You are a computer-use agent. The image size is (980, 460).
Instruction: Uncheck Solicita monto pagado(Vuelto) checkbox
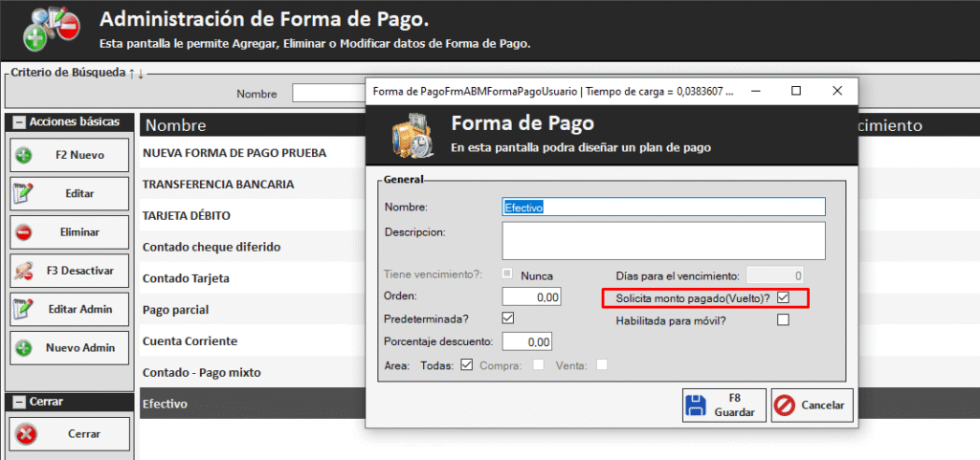(x=784, y=297)
